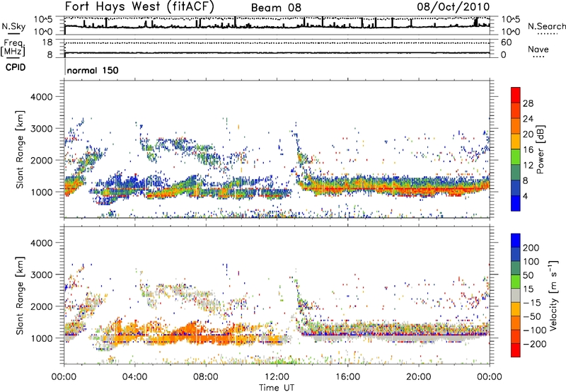
Task: Click the '28' power colorbar label
Action: [x=528, y=103]
